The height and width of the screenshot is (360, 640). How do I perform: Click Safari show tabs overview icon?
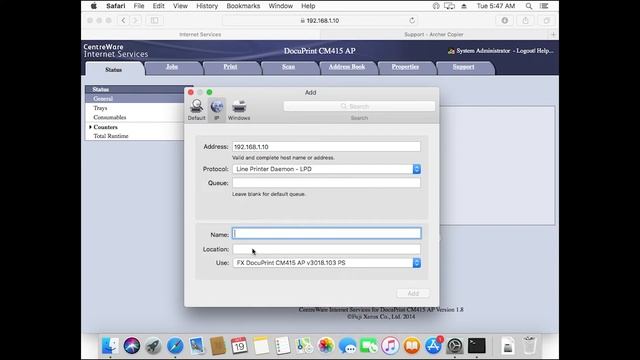coord(547,20)
